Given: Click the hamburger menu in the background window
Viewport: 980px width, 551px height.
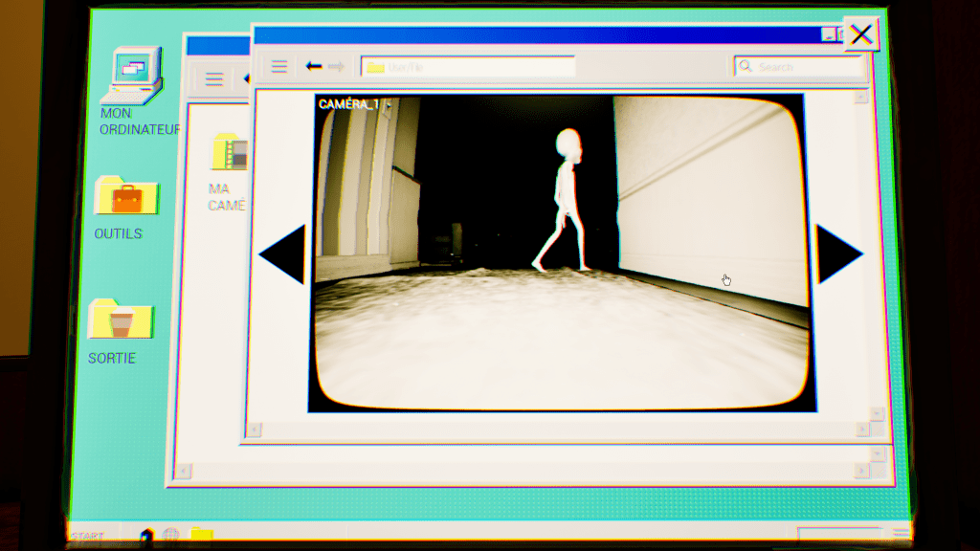Looking at the screenshot, I should coord(214,79).
